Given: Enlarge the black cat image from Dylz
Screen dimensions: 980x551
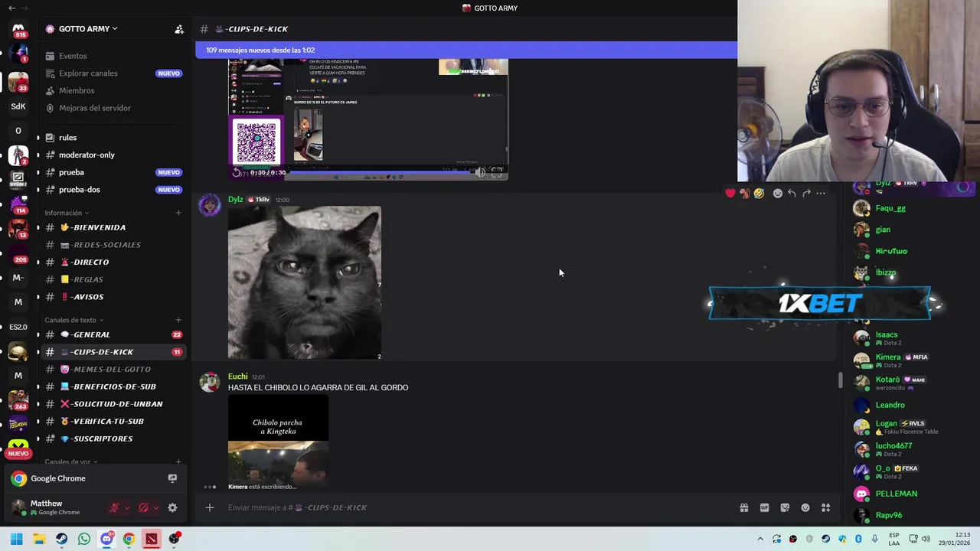Looking at the screenshot, I should click(305, 282).
